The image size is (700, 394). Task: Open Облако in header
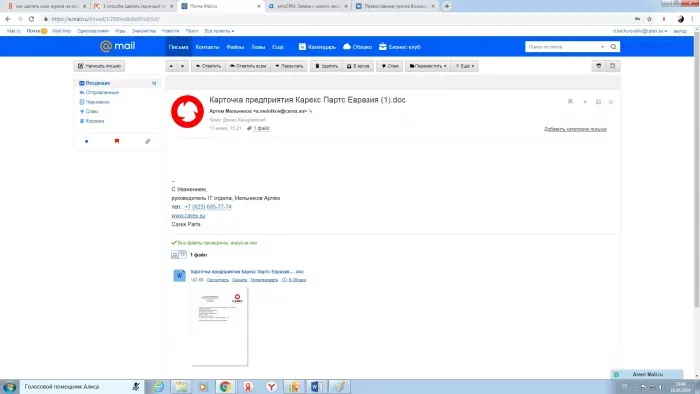tap(358, 47)
